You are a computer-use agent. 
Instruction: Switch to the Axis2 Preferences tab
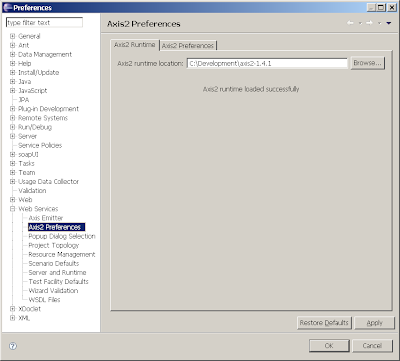pyautogui.click(x=188, y=46)
